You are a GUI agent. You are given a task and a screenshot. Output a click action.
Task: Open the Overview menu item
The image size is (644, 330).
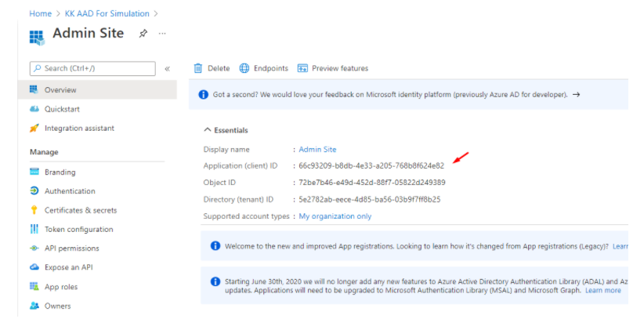[97, 89]
